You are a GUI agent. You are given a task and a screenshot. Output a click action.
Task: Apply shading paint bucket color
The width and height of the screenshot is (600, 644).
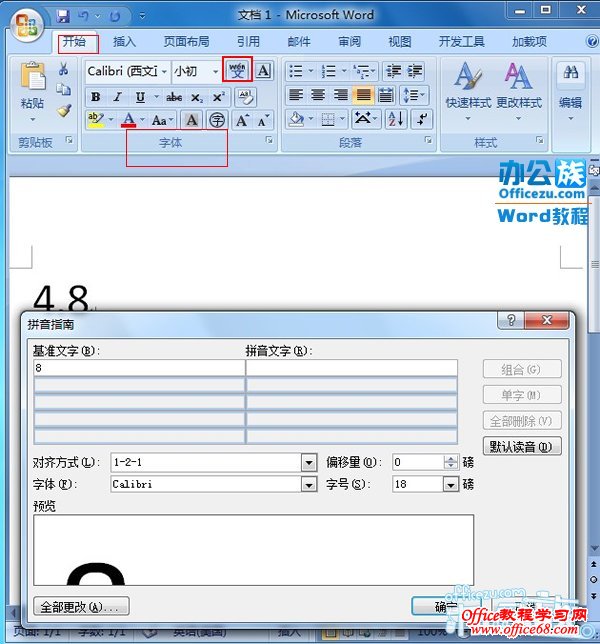(x=296, y=120)
